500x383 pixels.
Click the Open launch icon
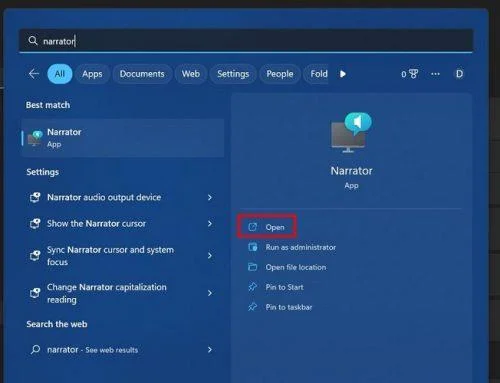(253, 227)
